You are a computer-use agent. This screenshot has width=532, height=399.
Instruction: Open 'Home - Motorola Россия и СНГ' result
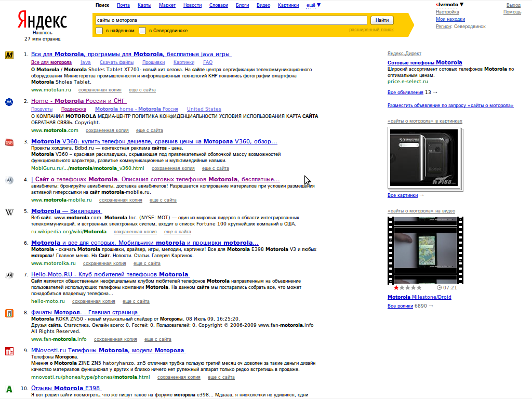79,101
